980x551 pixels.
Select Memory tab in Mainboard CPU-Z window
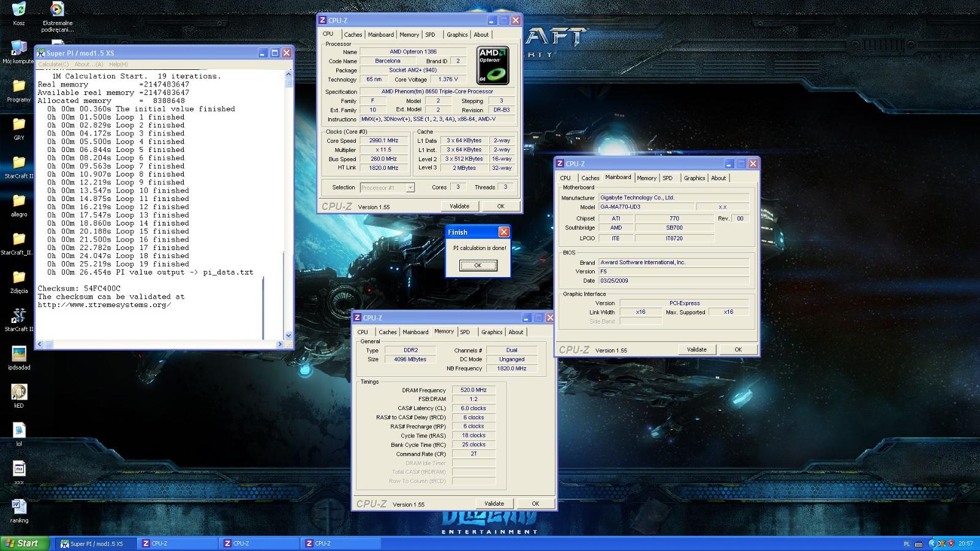646,178
